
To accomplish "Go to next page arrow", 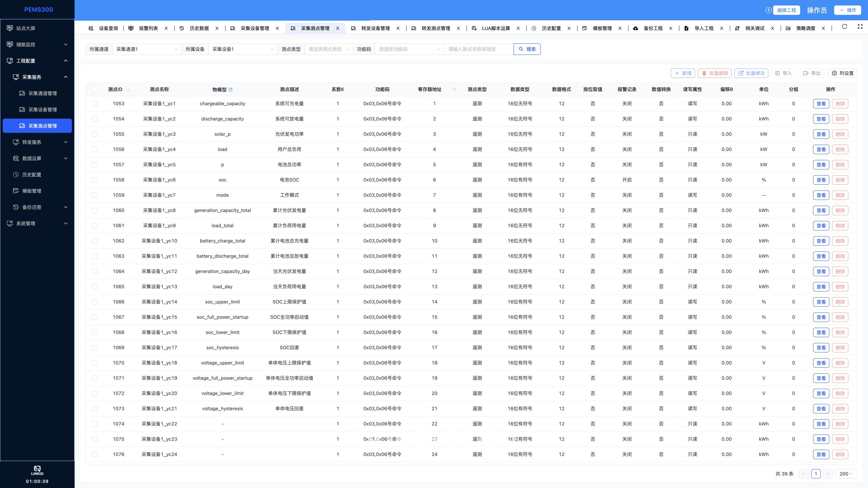I will point(828,474).
